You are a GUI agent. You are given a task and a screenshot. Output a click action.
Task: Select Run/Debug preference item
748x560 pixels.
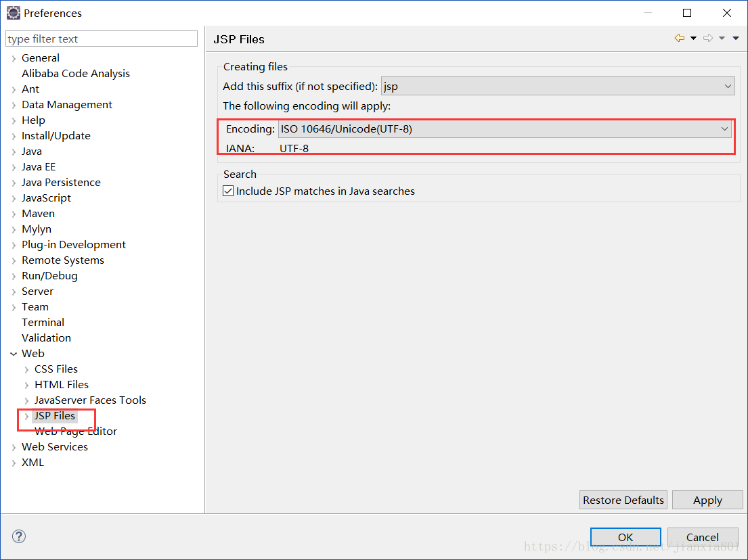point(49,276)
